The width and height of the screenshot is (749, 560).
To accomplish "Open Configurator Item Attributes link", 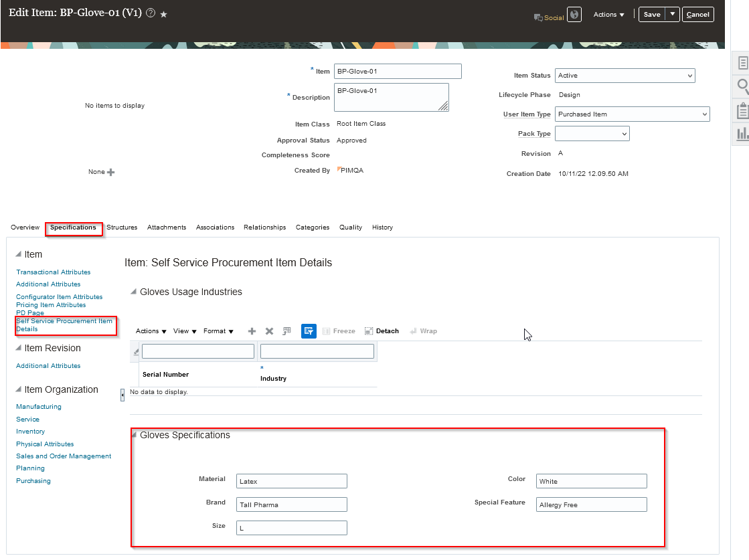I will [x=59, y=296].
